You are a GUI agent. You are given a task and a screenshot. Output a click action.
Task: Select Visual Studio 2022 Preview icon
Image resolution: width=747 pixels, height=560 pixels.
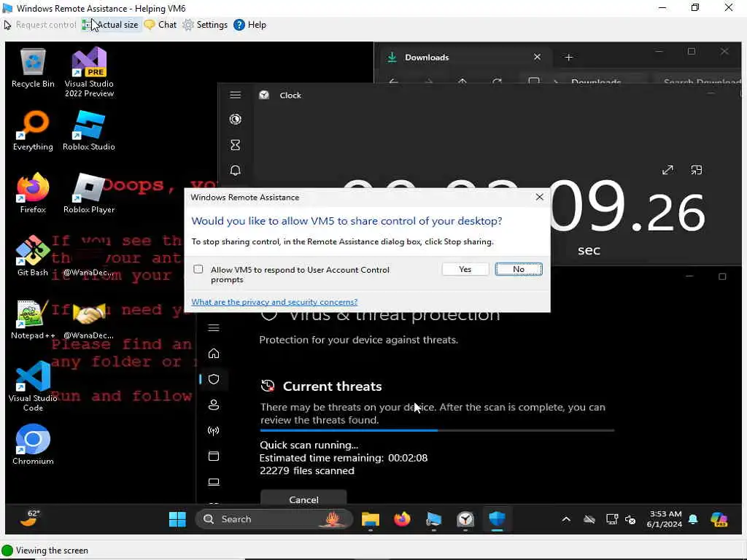[89, 72]
